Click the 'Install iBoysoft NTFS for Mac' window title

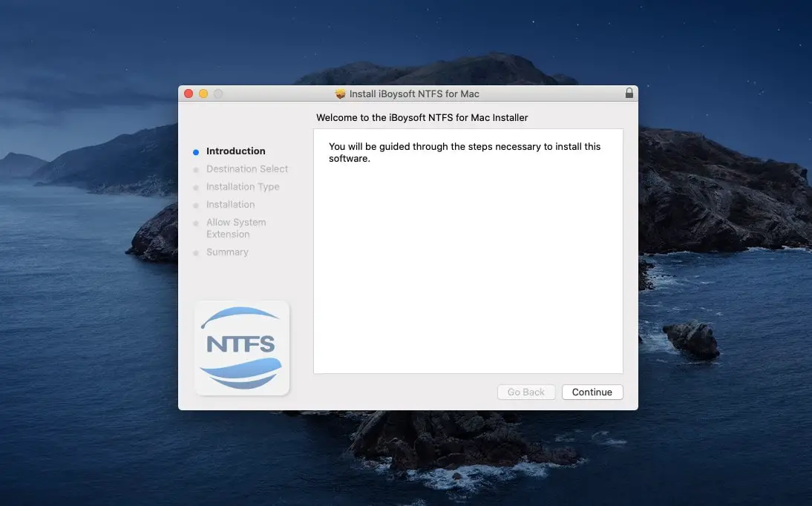point(414,93)
